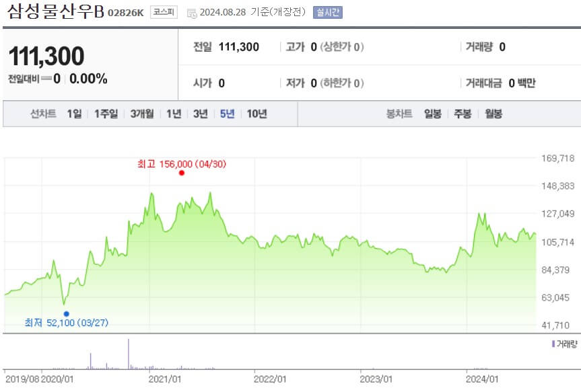Click the stock name 삼성물산우B
Viewport: 581px width, 392px height.
(56, 11)
